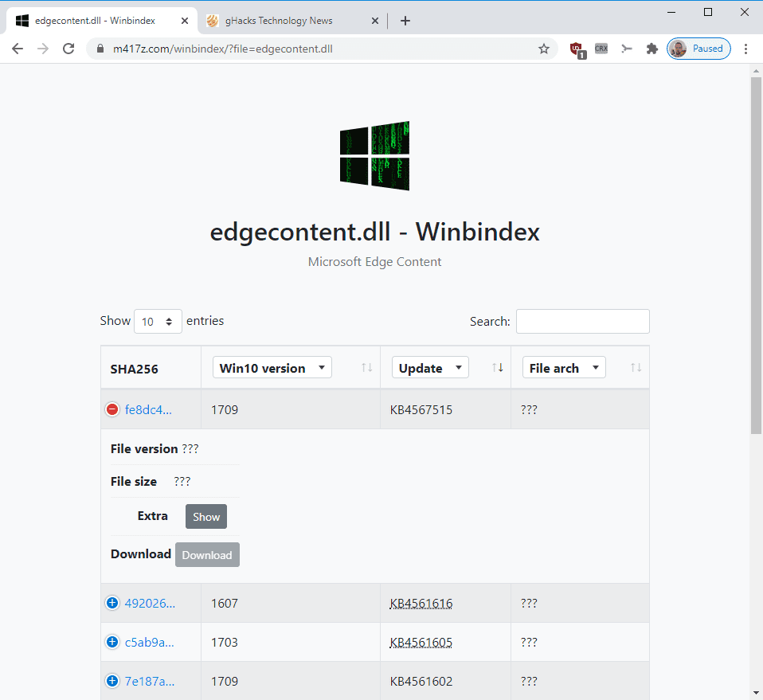Open the Extensions puzzle menu
Image resolution: width=763 pixels, height=700 pixels.
(652, 49)
